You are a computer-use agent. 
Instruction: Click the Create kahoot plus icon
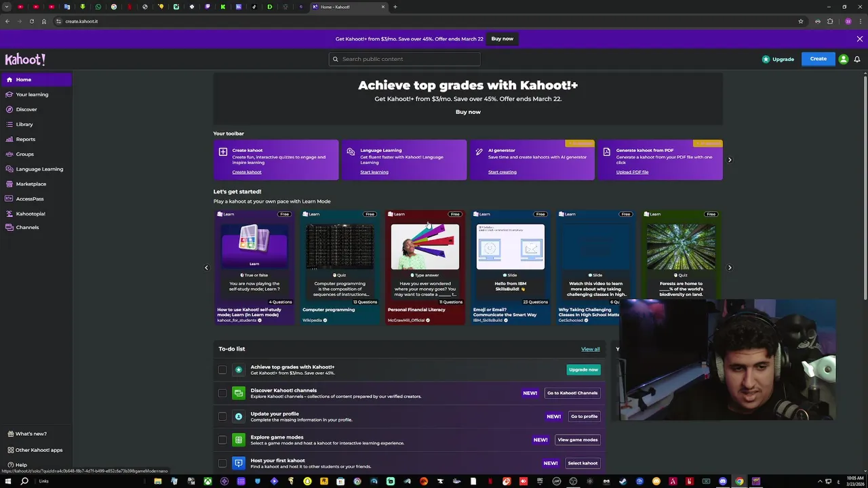click(x=223, y=152)
